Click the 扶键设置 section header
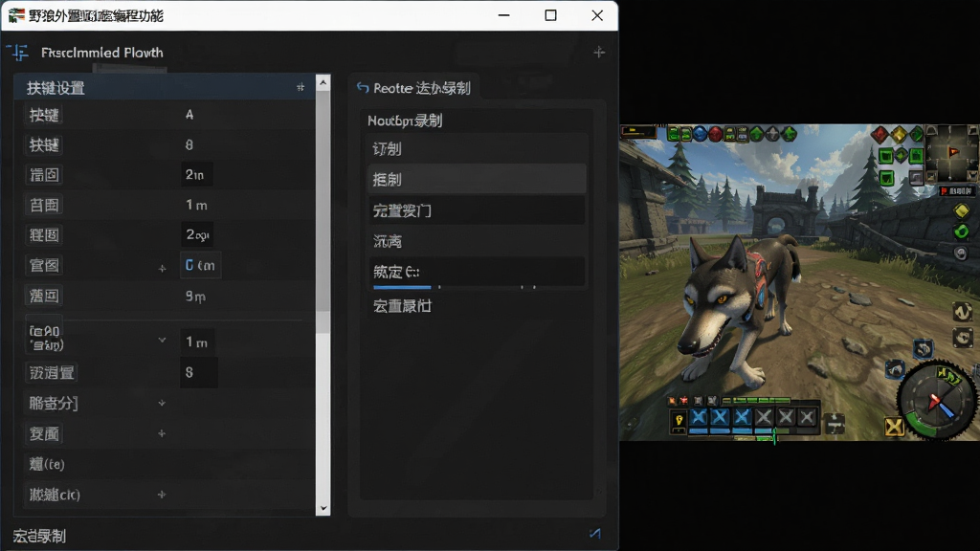980x551 pixels. point(165,87)
